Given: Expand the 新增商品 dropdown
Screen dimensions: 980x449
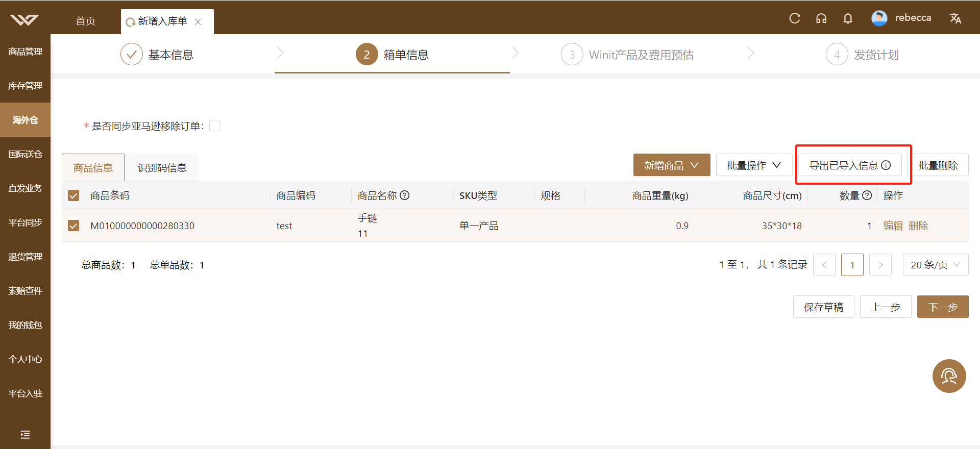Looking at the screenshot, I should [672, 165].
